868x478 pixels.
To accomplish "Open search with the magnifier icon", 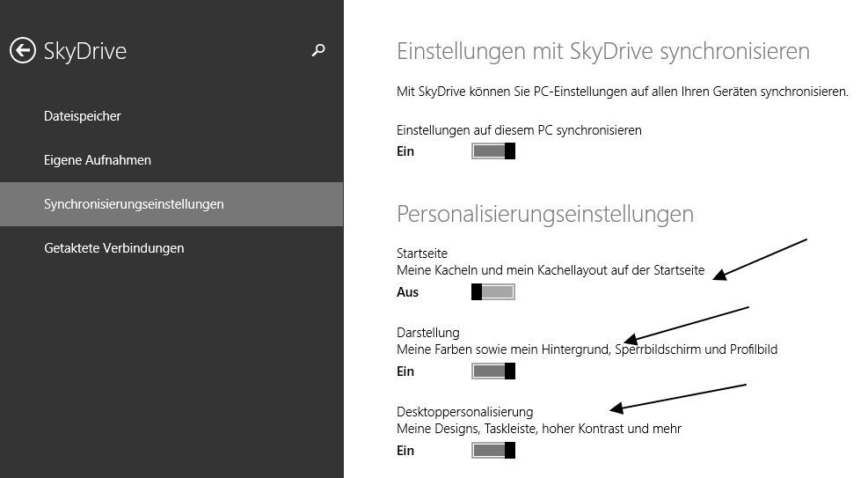I will pos(318,50).
